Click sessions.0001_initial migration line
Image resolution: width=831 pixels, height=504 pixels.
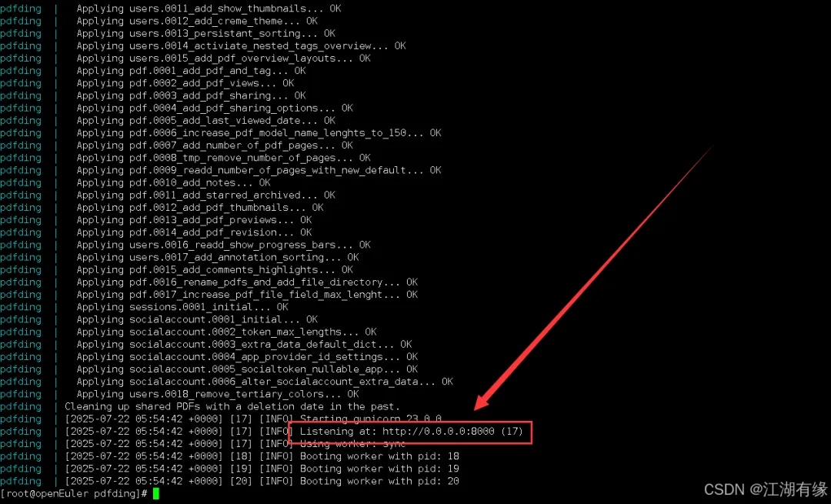[182, 307]
